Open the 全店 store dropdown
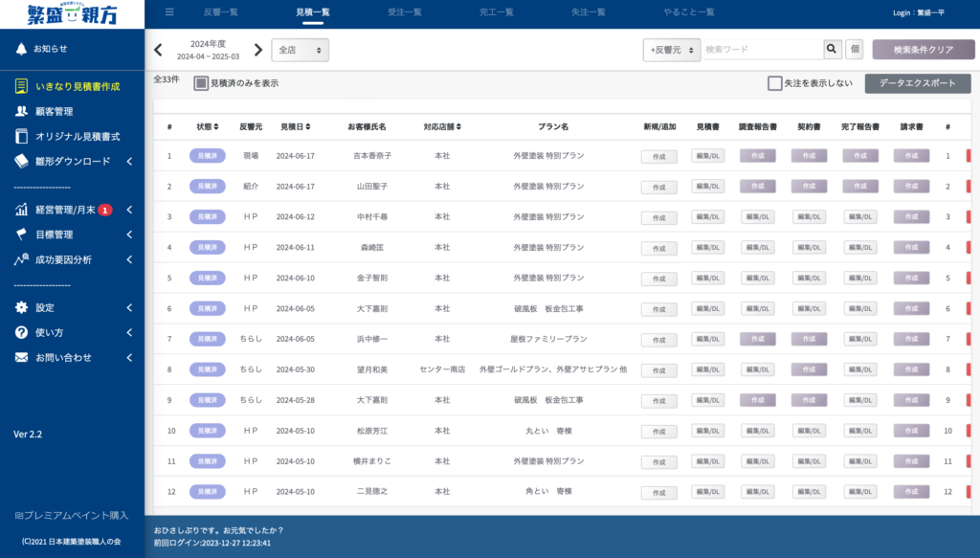Viewport: 980px width, 558px height. click(x=300, y=50)
